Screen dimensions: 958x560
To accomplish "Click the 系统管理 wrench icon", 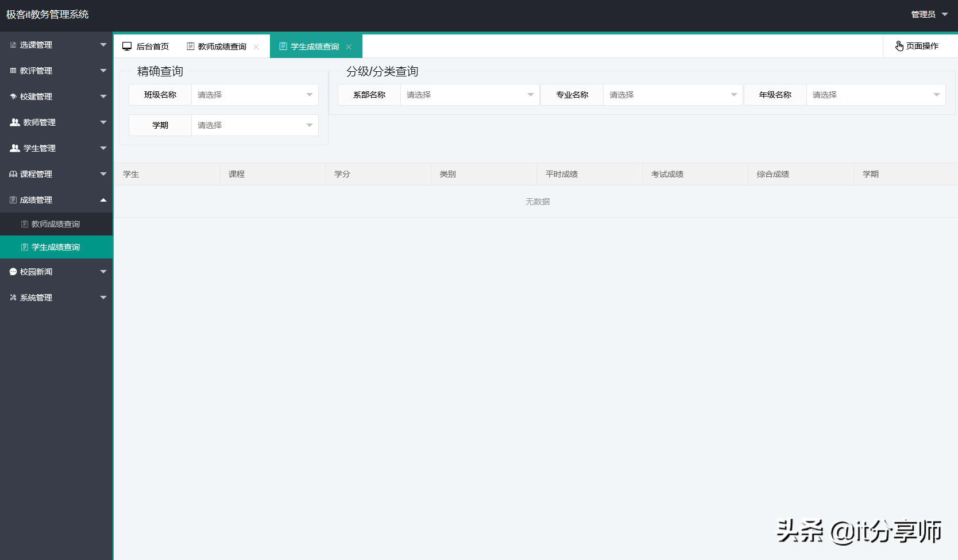I will point(12,297).
